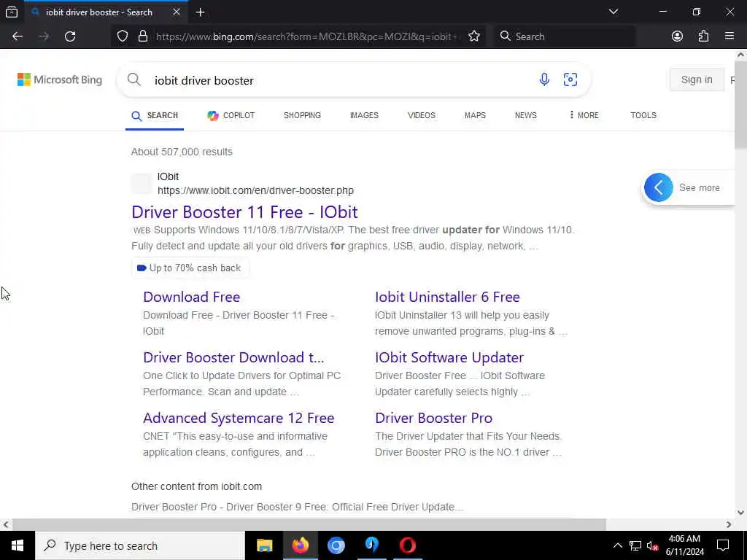747x560 pixels.
Task: Open the network status tray icon
Action: click(x=635, y=545)
